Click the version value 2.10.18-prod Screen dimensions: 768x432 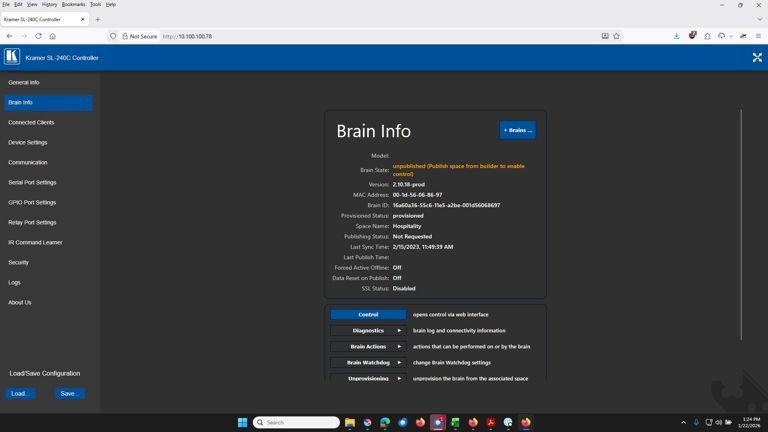coord(408,185)
